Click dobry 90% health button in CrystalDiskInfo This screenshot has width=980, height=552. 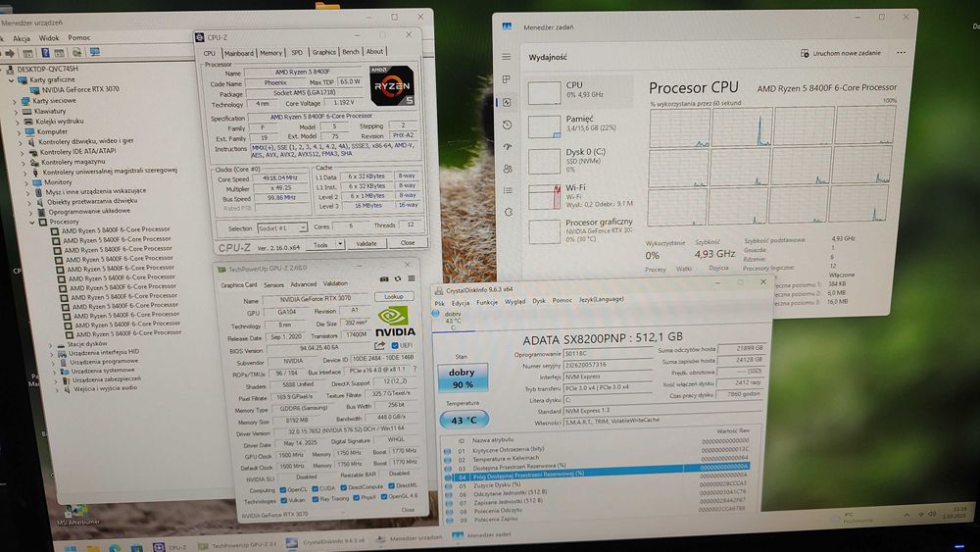[x=462, y=377]
